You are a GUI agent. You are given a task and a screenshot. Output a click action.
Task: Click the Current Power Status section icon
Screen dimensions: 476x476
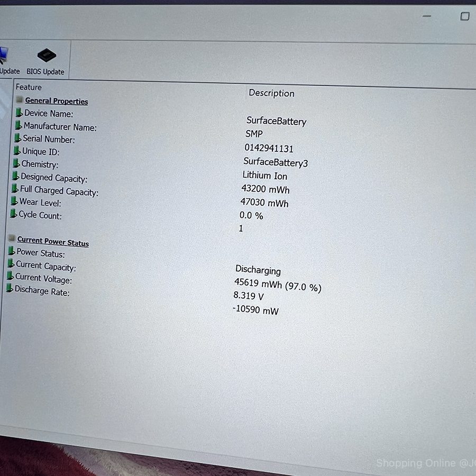coord(12,237)
